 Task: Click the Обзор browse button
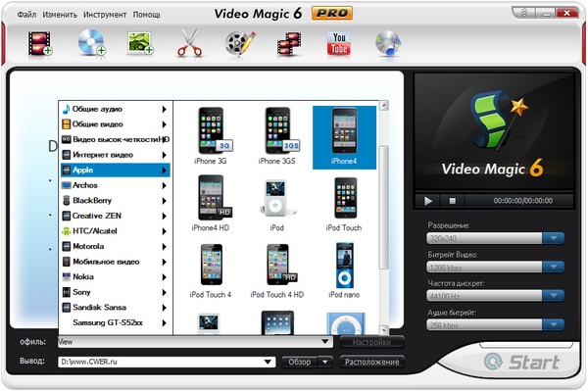[x=300, y=363]
